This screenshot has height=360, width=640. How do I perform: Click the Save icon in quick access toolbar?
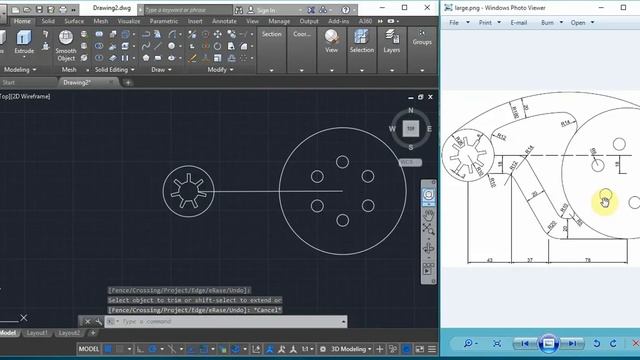(x=39, y=9)
